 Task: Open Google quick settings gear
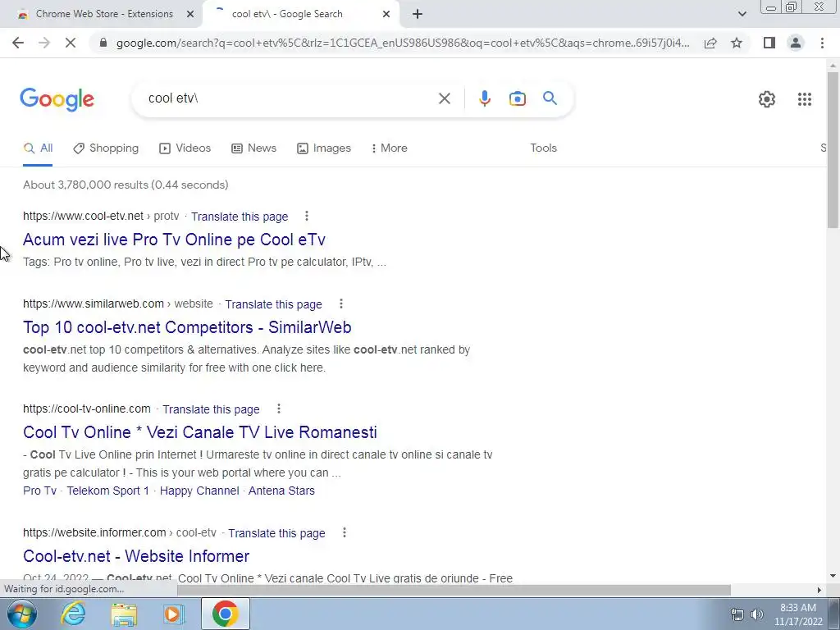(x=767, y=99)
